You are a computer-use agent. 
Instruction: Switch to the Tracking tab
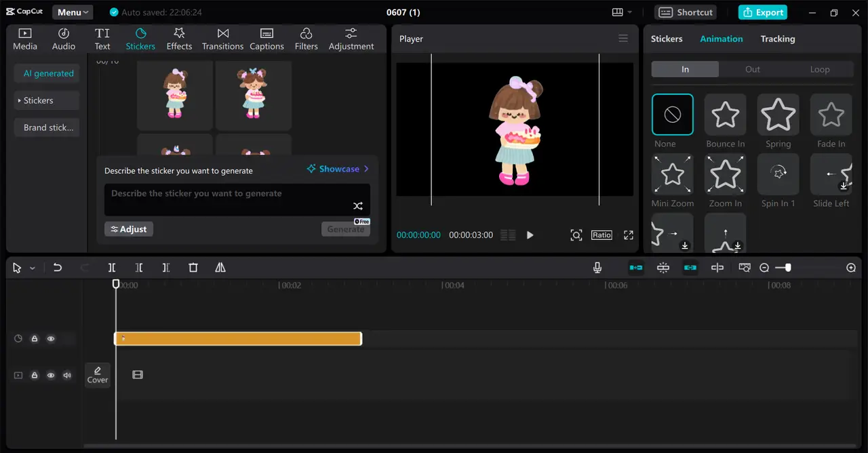[777, 39]
